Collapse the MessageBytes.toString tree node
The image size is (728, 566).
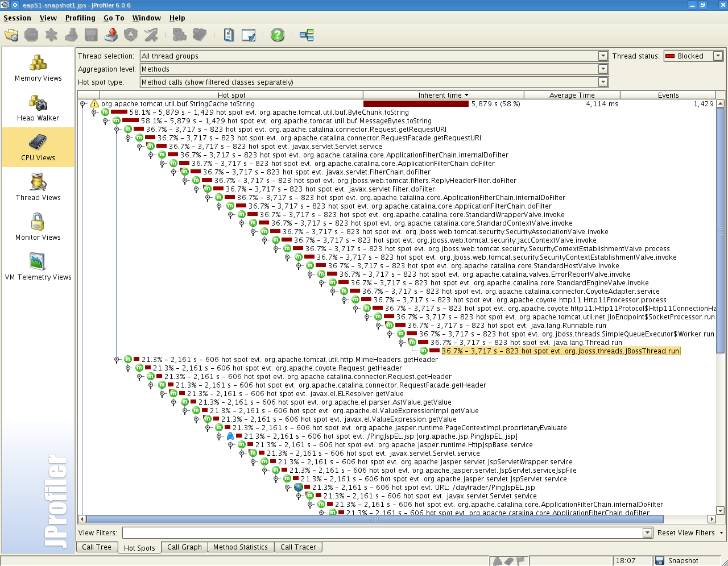[106, 121]
